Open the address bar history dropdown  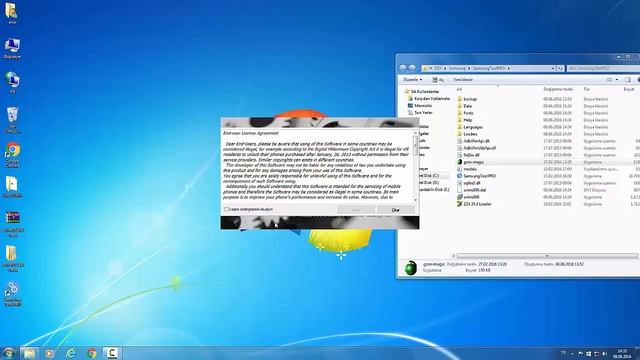coord(553,68)
